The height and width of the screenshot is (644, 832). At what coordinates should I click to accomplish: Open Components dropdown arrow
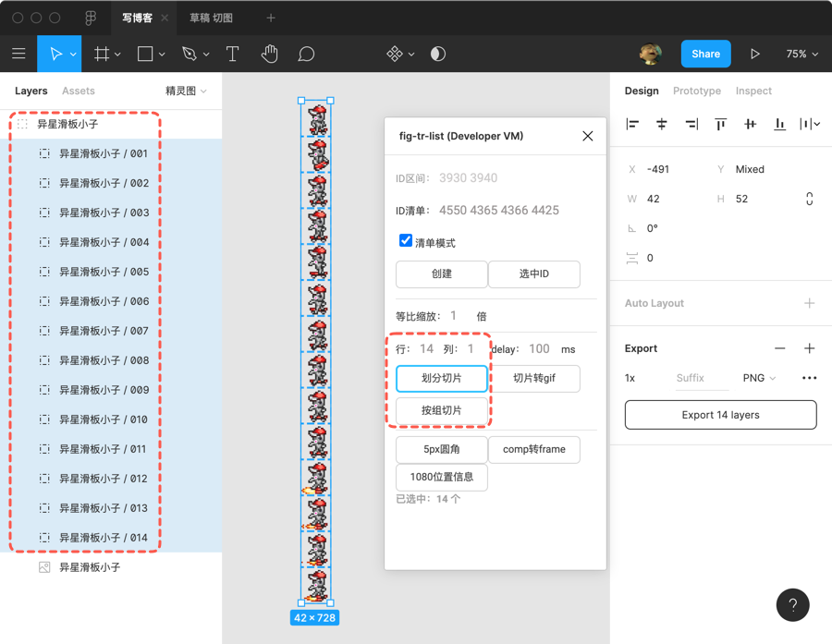coord(411,55)
